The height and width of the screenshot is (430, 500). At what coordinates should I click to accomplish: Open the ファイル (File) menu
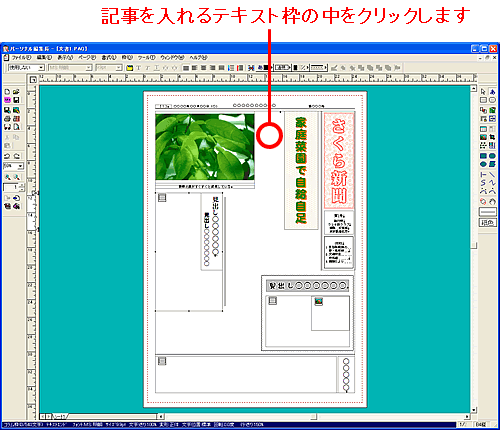[21, 58]
